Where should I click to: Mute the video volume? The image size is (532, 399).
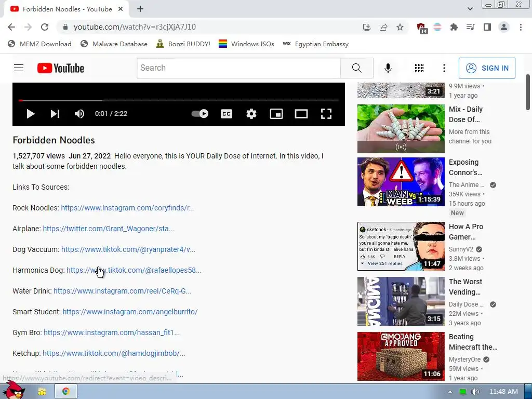click(x=79, y=114)
